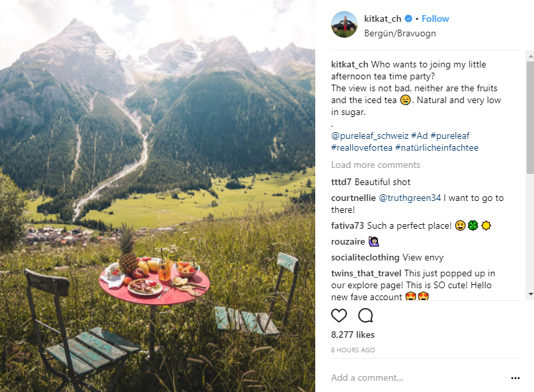Viewport: 534px width, 392px height.
Task: Open the #reallovefortea hashtag
Action: point(362,148)
